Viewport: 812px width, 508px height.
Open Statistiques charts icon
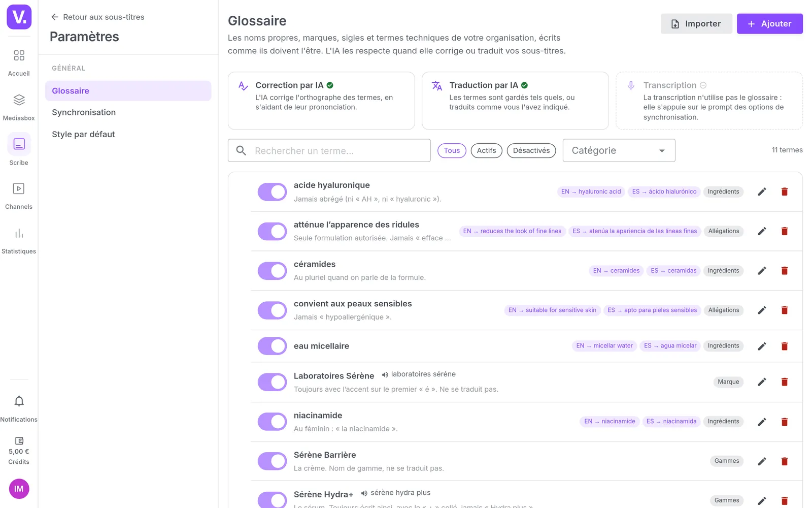click(19, 234)
